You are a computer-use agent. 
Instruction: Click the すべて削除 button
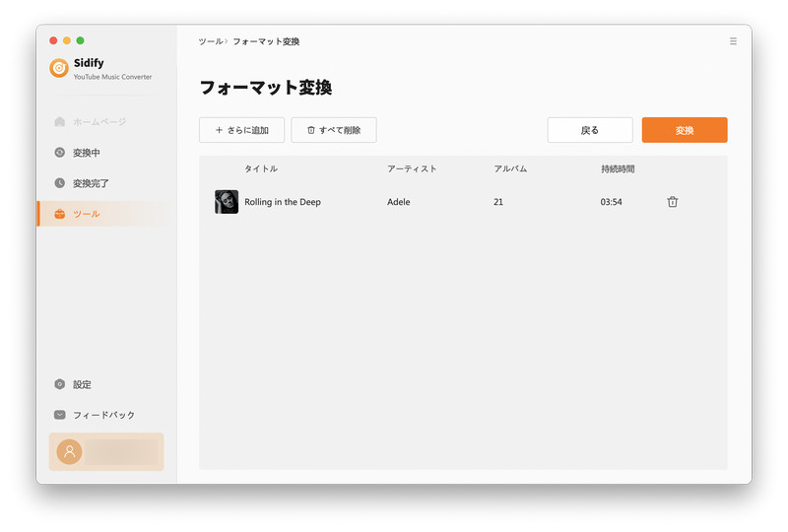click(x=334, y=130)
